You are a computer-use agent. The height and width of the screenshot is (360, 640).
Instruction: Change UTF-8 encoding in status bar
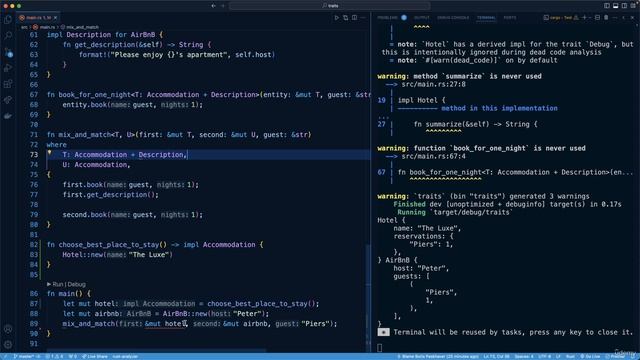tap(545, 356)
